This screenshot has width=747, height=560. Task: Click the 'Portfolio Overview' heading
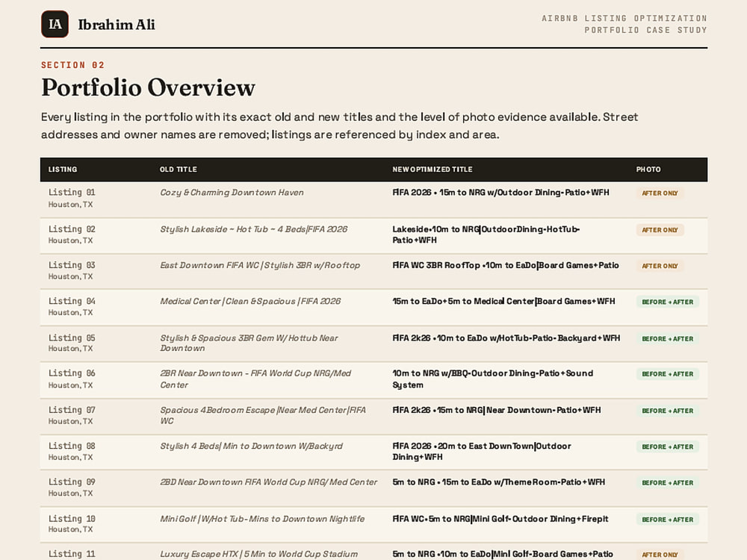(148, 87)
